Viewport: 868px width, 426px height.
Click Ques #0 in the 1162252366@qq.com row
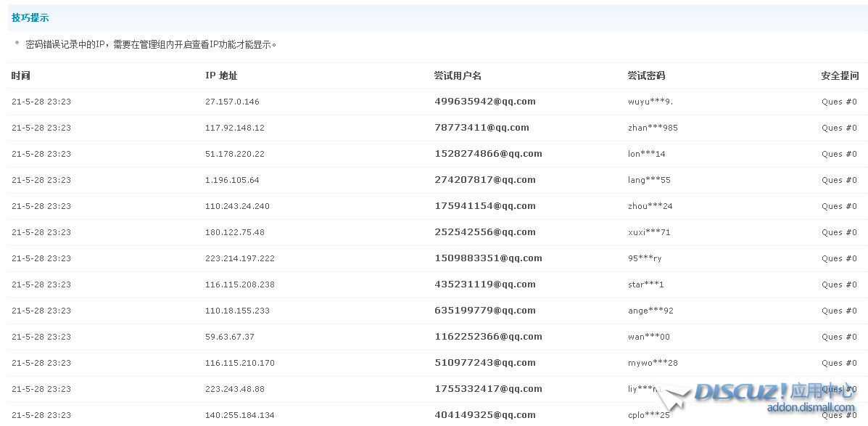tap(838, 337)
